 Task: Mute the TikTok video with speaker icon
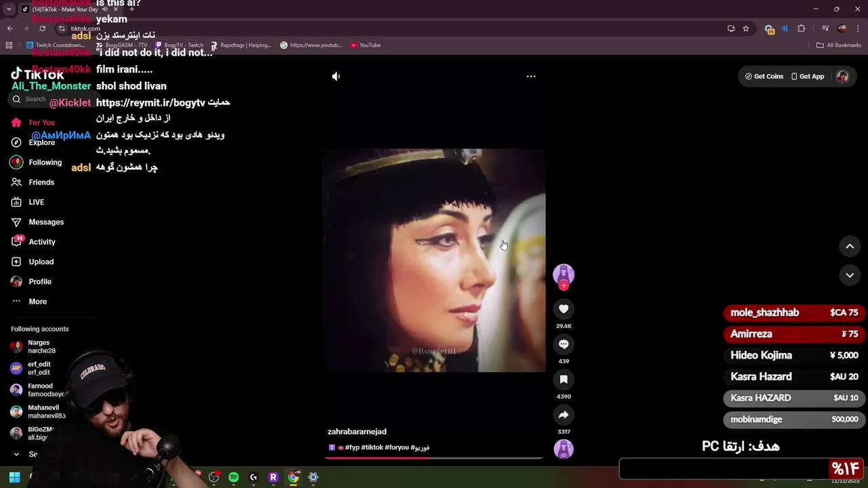coord(336,77)
